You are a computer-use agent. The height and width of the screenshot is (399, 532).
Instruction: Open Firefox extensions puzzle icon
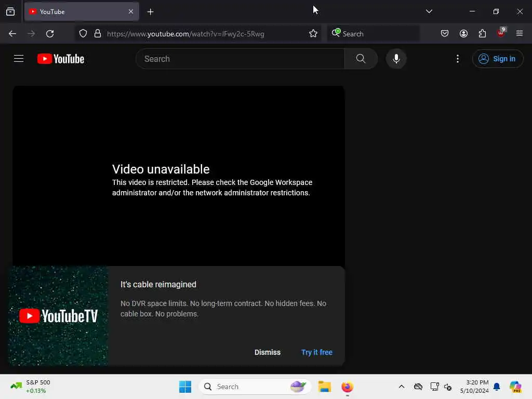click(x=482, y=34)
